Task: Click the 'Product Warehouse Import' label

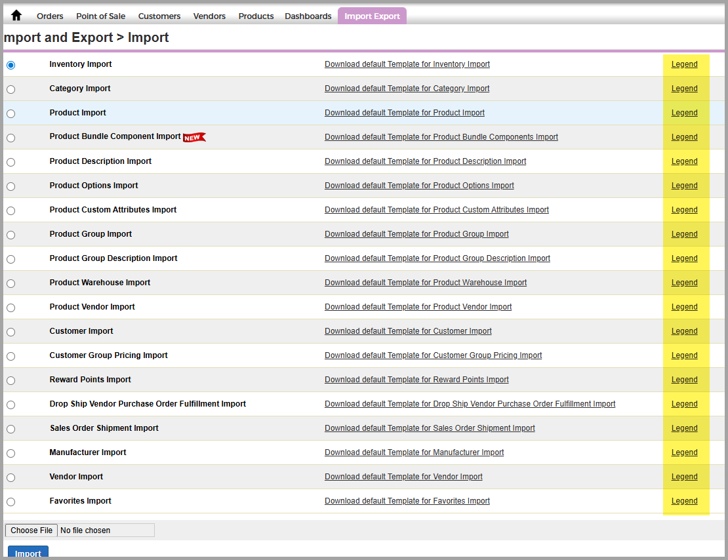Action: [x=100, y=283]
